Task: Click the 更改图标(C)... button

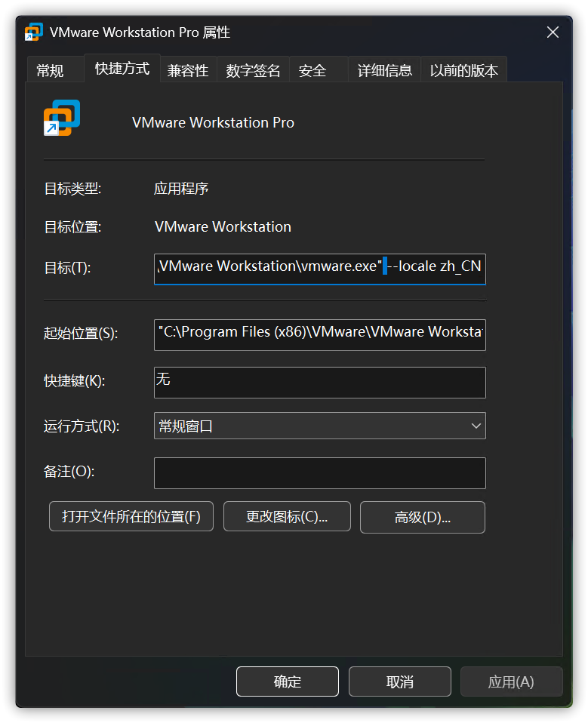Action: tap(287, 516)
